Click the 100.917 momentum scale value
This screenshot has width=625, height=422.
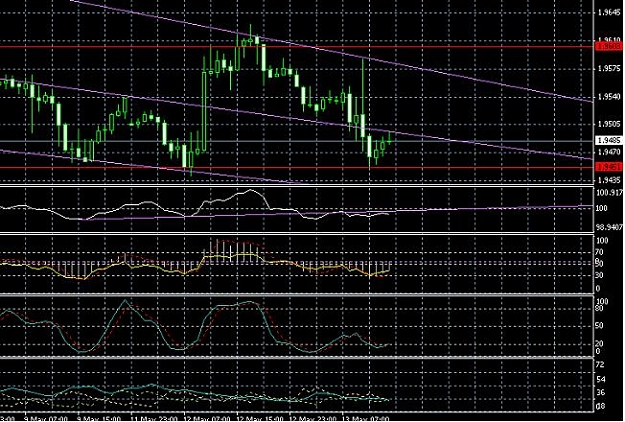610,193
